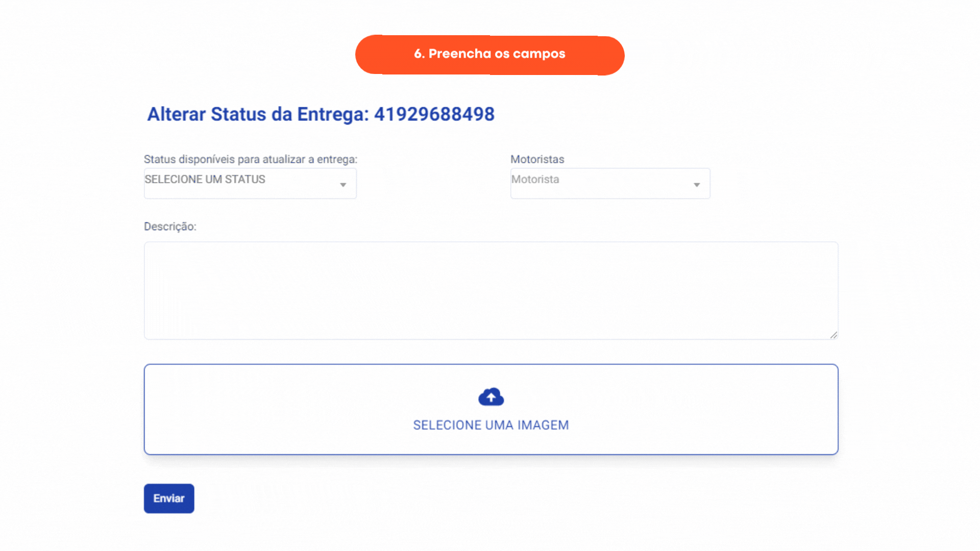Image resolution: width=980 pixels, height=551 pixels.
Task: Select the delivery number 41929688498
Action: 434,114
